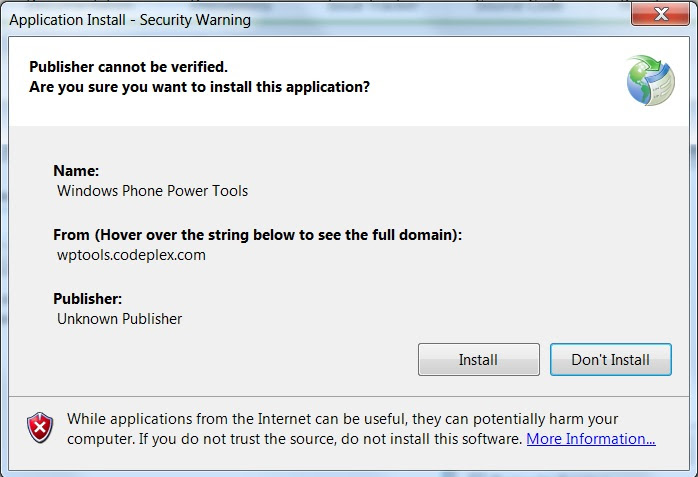Click the 'While applications from the Internet' warning
The height and width of the screenshot is (477, 698).
pyautogui.click(x=342, y=419)
